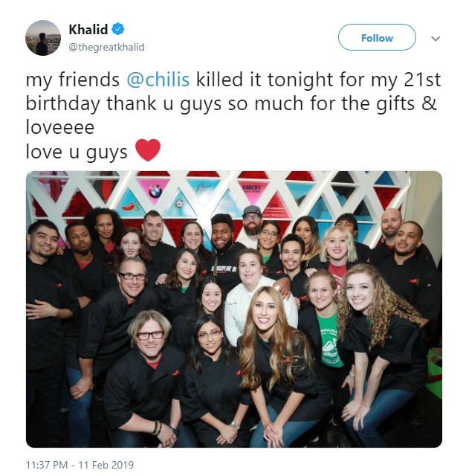The height and width of the screenshot is (476, 463).
Task: Follow Khalid with the Follow button
Action: (377, 37)
